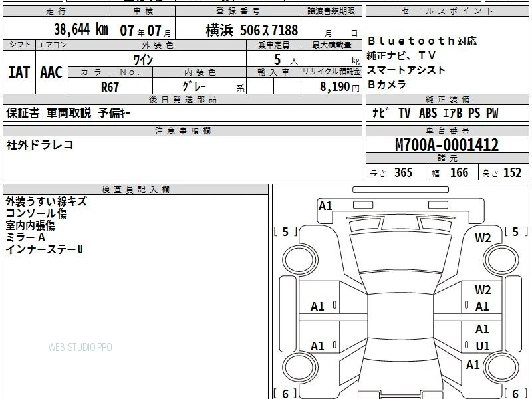Click the セールスポイント header
This screenshot has height=399, width=532.
tap(447, 11)
